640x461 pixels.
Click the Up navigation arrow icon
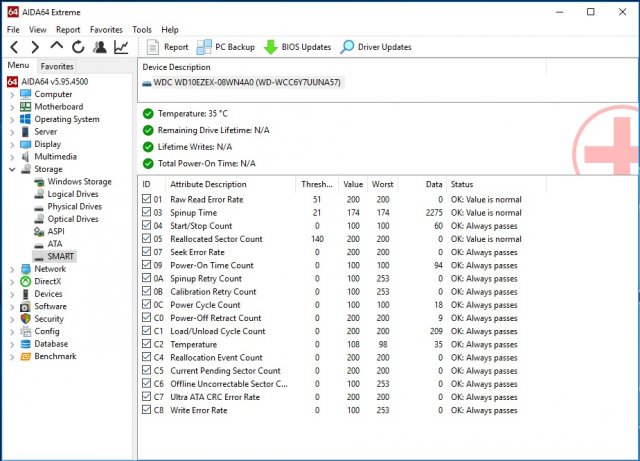click(56, 47)
